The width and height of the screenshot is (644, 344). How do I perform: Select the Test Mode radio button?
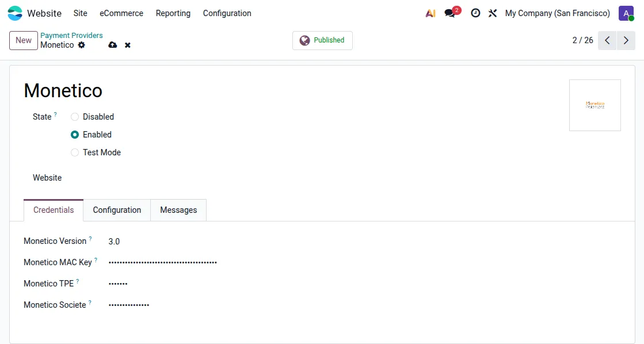(x=75, y=152)
